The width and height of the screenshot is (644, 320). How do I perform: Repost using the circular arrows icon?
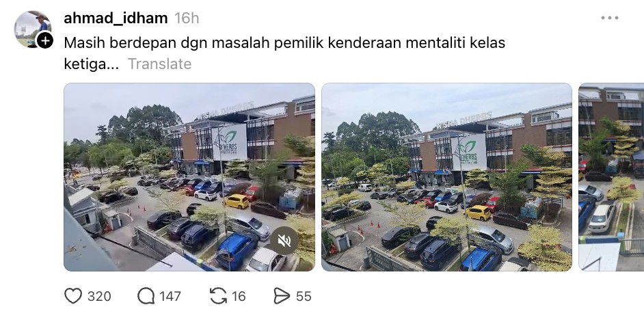coord(218,296)
